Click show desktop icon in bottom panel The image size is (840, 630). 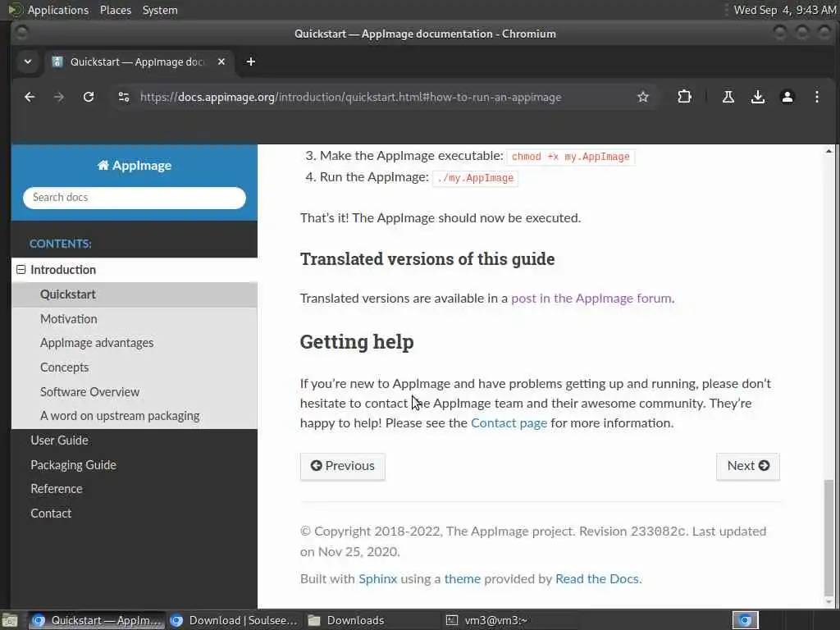pyautogui.click(x=10, y=620)
